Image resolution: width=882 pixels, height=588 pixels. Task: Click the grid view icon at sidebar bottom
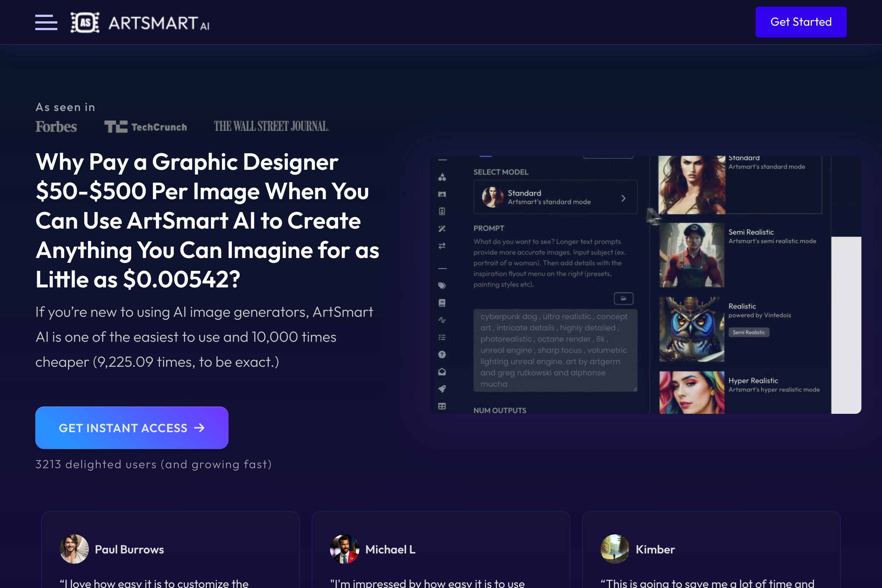442,406
